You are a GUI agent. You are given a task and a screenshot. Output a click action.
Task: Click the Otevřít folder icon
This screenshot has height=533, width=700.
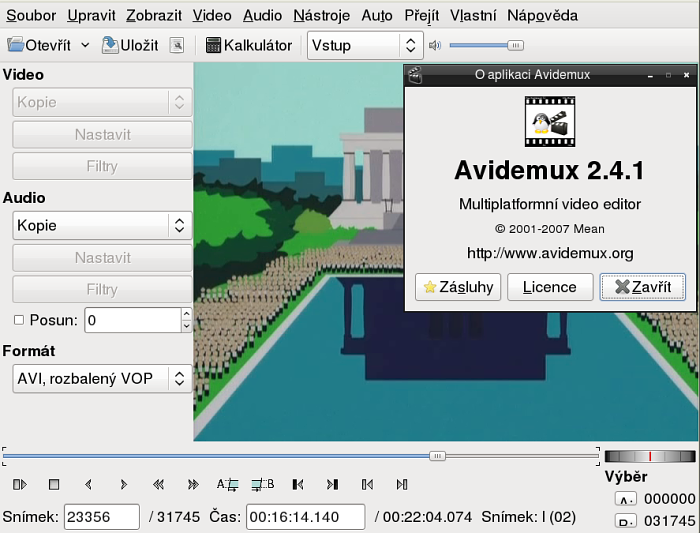[x=16, y=45]
